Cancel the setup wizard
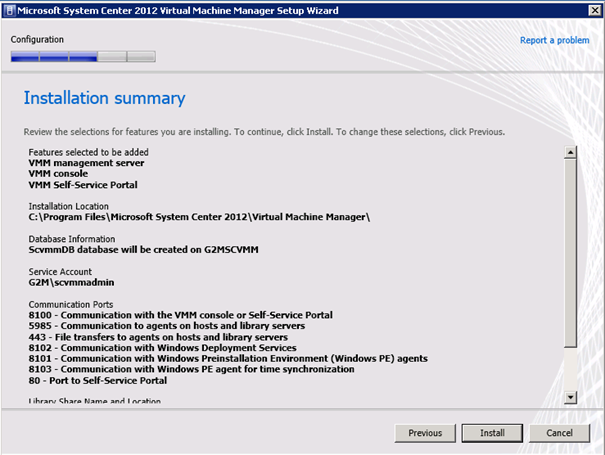Image resolution: width=605 pixels, height=455 pixels. (559, 433)
